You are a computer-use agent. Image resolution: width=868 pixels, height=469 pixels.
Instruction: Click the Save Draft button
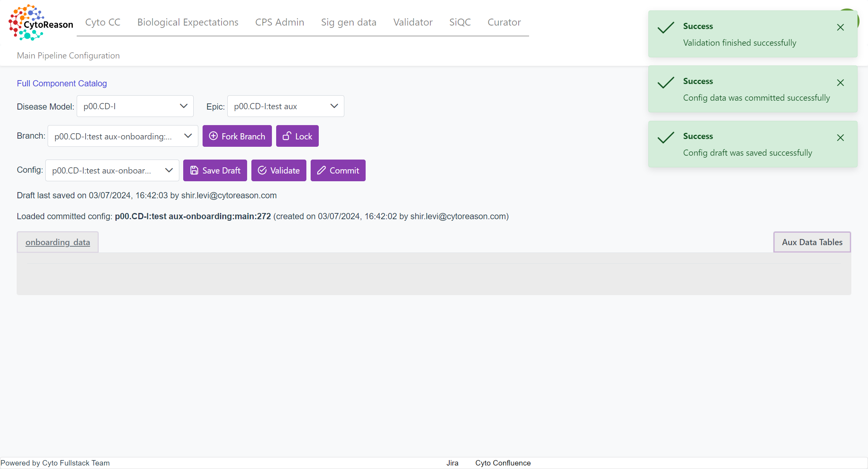pyautogui.click(x=215, y=170)
